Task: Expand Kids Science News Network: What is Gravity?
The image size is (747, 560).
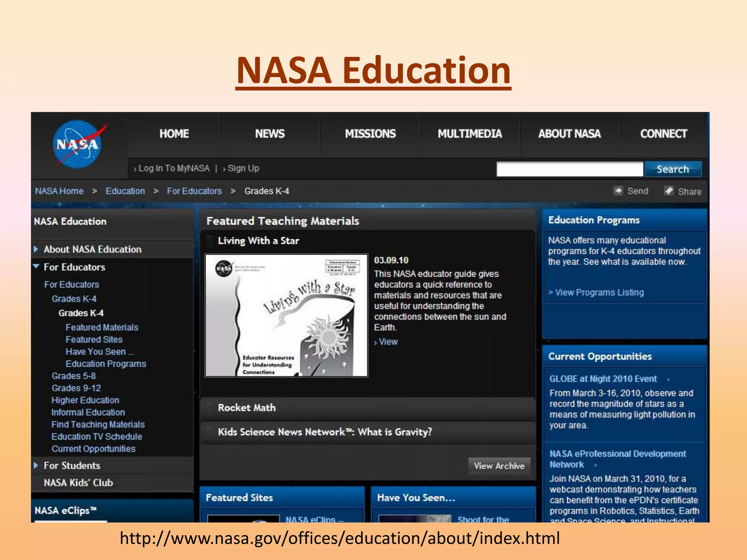Action: pyautogui.click(x=368, y=432)
